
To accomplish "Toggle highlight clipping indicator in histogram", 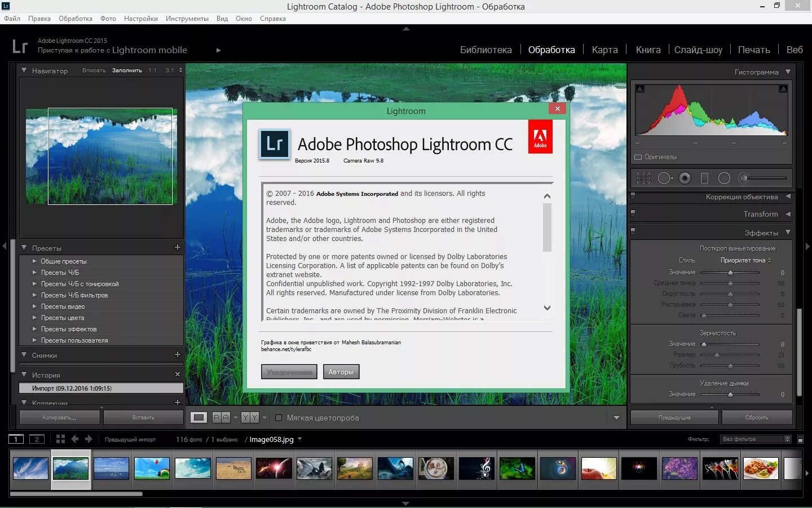I will tap(783, 89).
